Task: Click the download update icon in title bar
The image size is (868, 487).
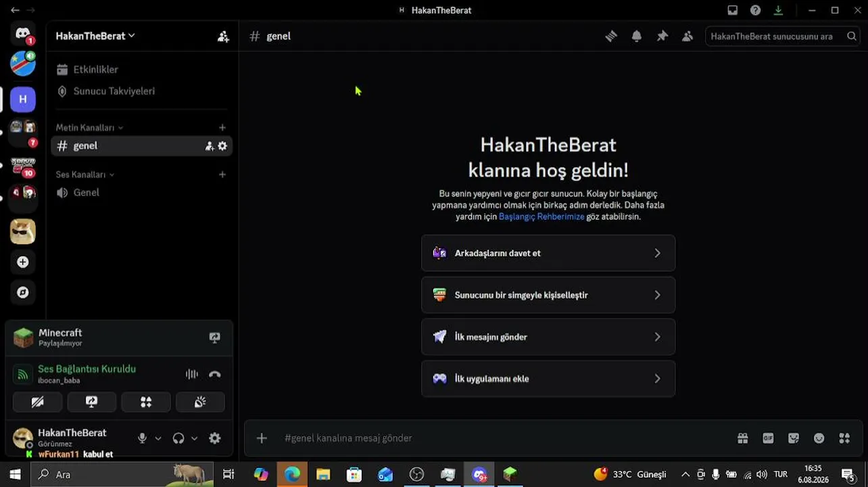Action: pos(779,10)
